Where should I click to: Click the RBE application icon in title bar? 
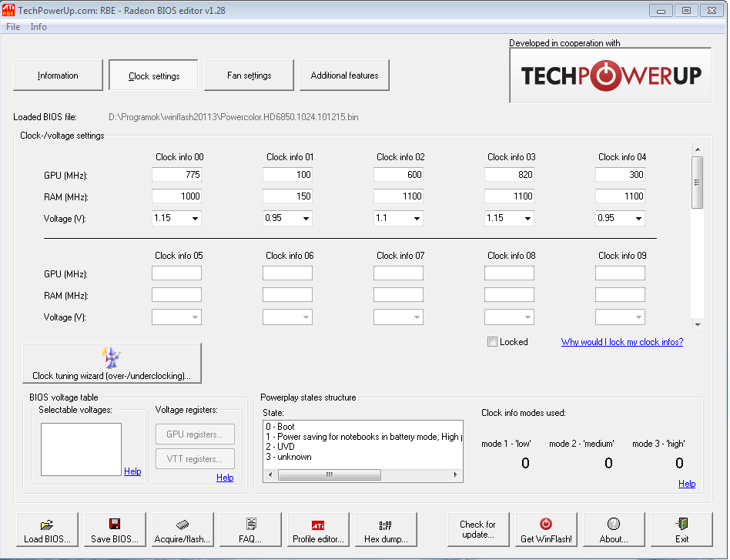8,10
